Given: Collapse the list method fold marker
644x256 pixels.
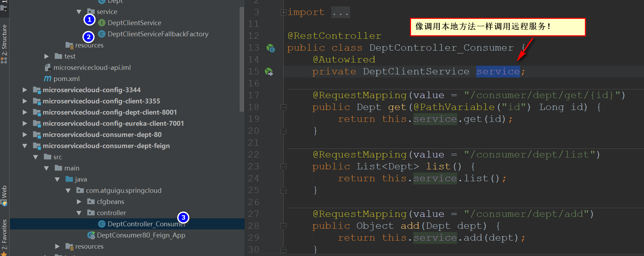Looking at the screenshot, I should pyautogui.click(x=283, y=167).
